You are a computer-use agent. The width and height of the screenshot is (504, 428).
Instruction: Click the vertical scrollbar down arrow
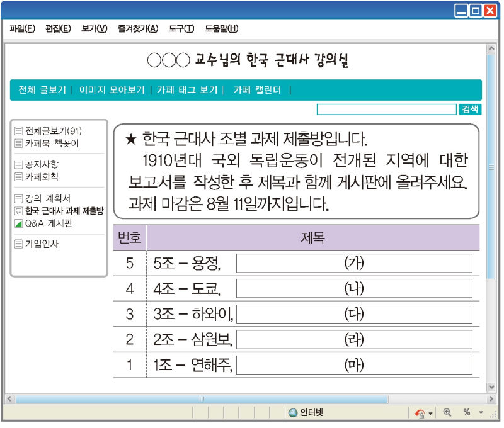pos(491,387)
